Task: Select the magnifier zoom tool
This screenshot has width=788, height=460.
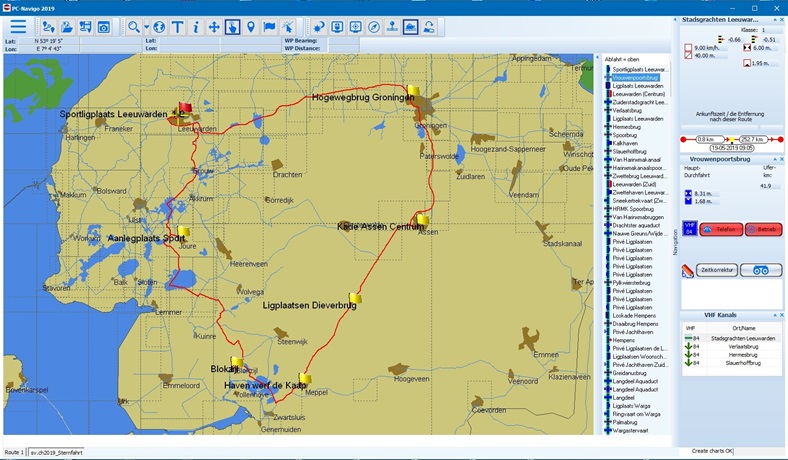Action: tap(133, 27)
